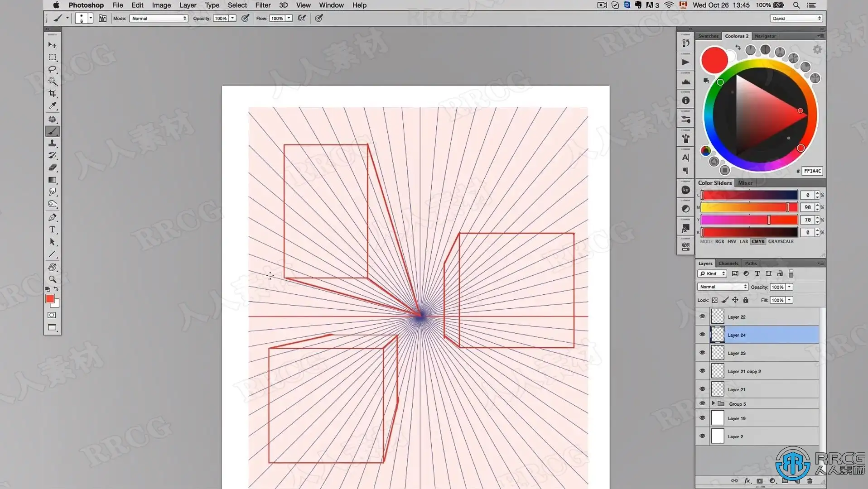Open the layer blend mode dropdown
This screenshot has width=868, height=489.
click(x=723, y=287)
